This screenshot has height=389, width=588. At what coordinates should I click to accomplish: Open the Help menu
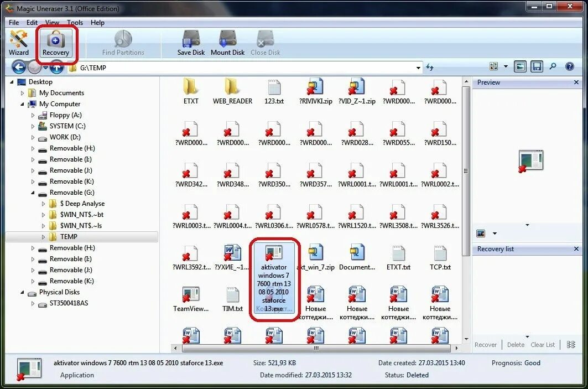(97, 23)
